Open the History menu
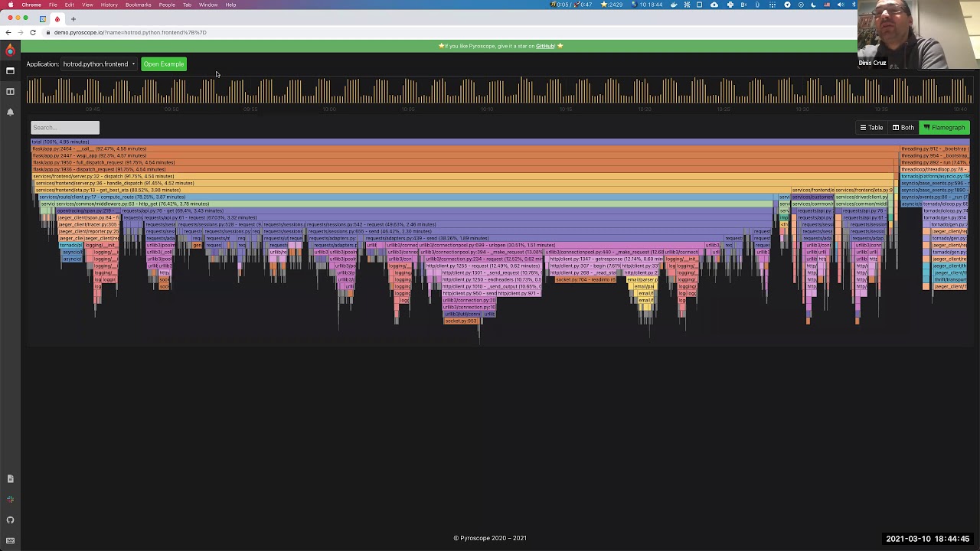 point(109,5)
